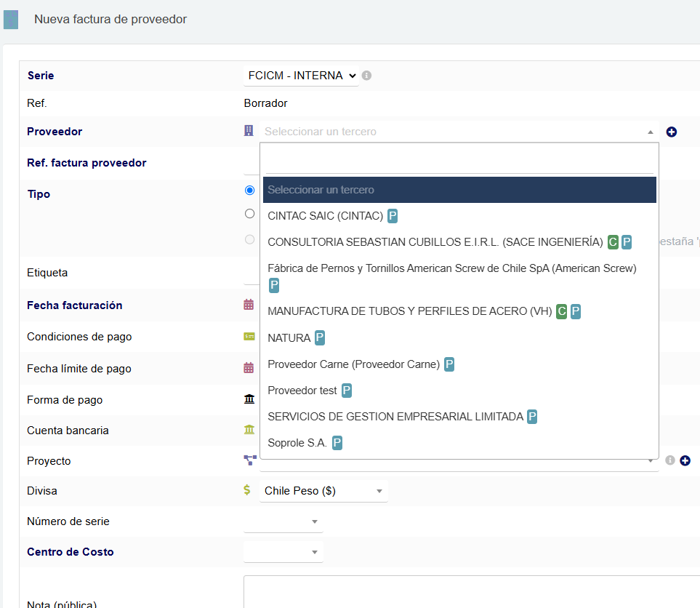Viewport: 700px width, 608px height.
Task: Click the supplier search box in dropdown
Action: pyautogui.click(x=459, y=160)
